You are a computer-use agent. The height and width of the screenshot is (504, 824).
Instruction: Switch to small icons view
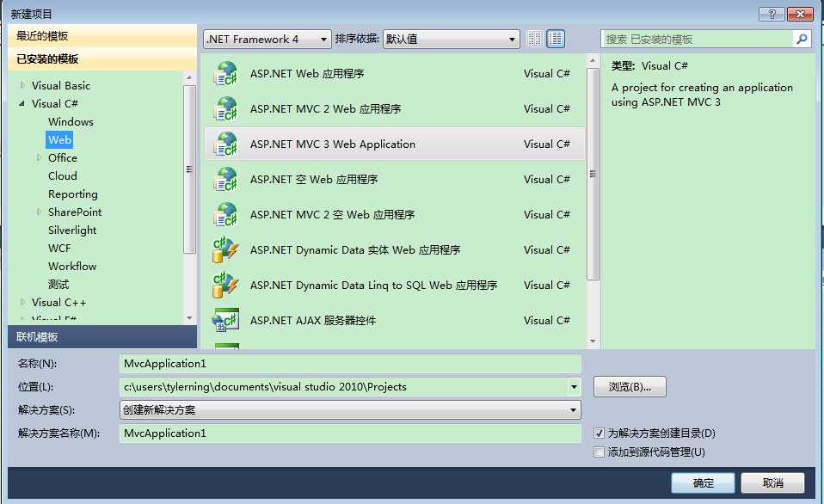click(534, 39)
